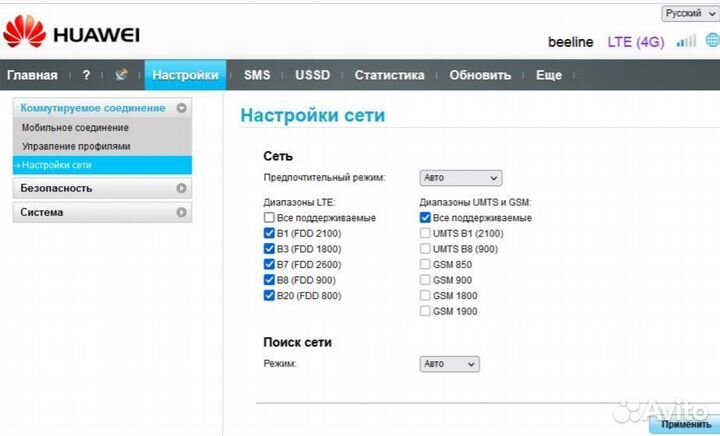This screenshot has height=436, width=720.
Task: Click the Huawei logo
Action: click(71, 32)
